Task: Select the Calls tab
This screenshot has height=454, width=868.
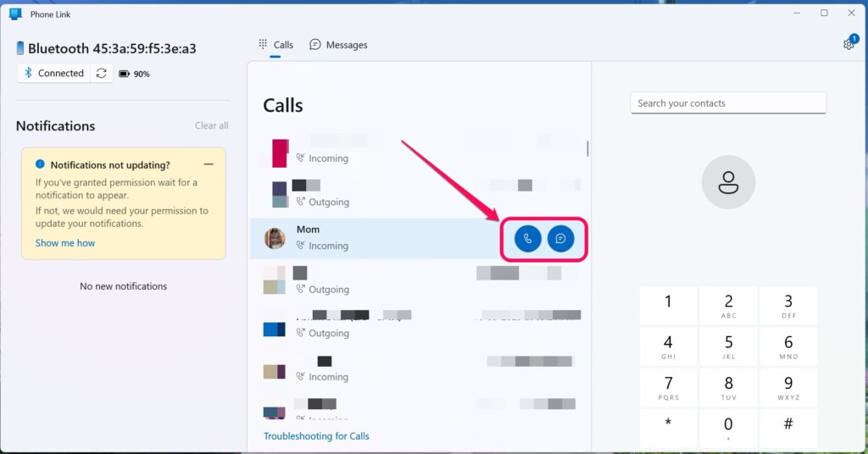Action: click(276, 45)
